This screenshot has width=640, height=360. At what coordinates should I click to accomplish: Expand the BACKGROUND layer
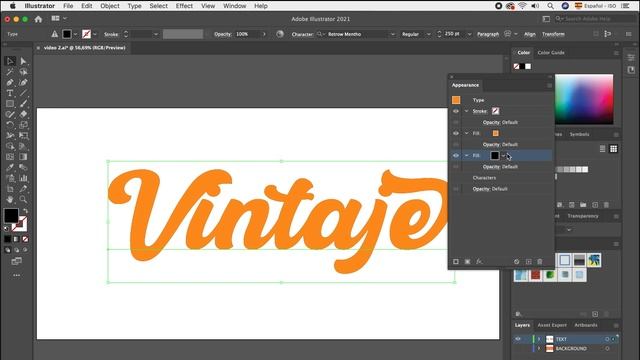coord(539,349)
